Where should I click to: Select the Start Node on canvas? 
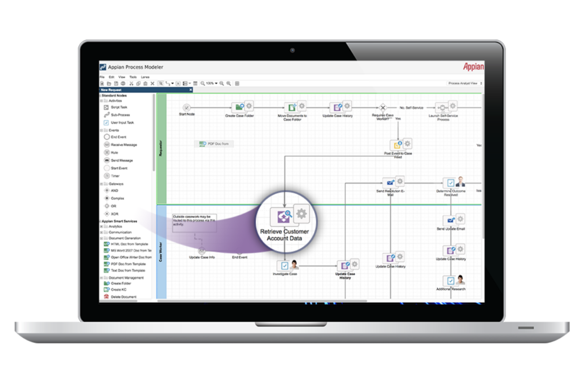(187, 108)
